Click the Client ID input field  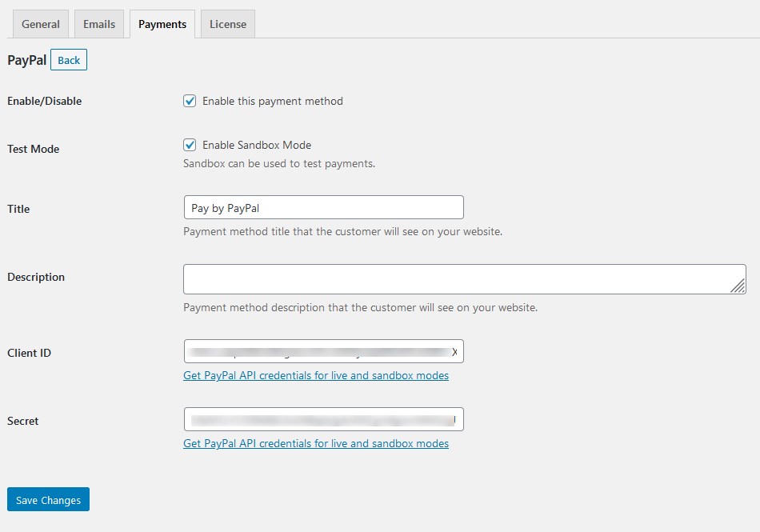click(324, 351)
